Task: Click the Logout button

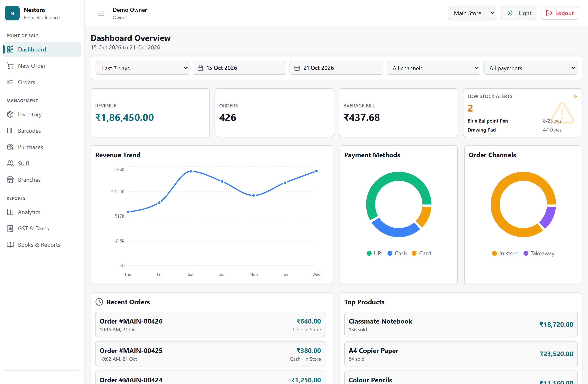Action: [x=559, y=13]
